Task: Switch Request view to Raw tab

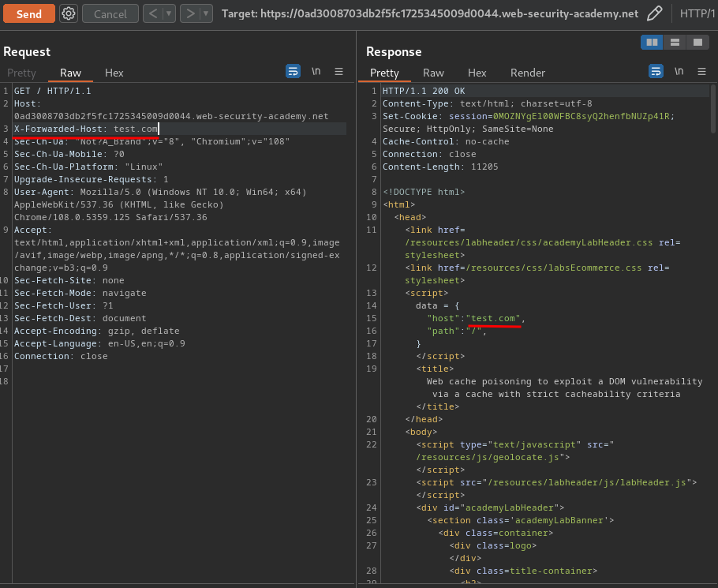Action: click(70, 73)
